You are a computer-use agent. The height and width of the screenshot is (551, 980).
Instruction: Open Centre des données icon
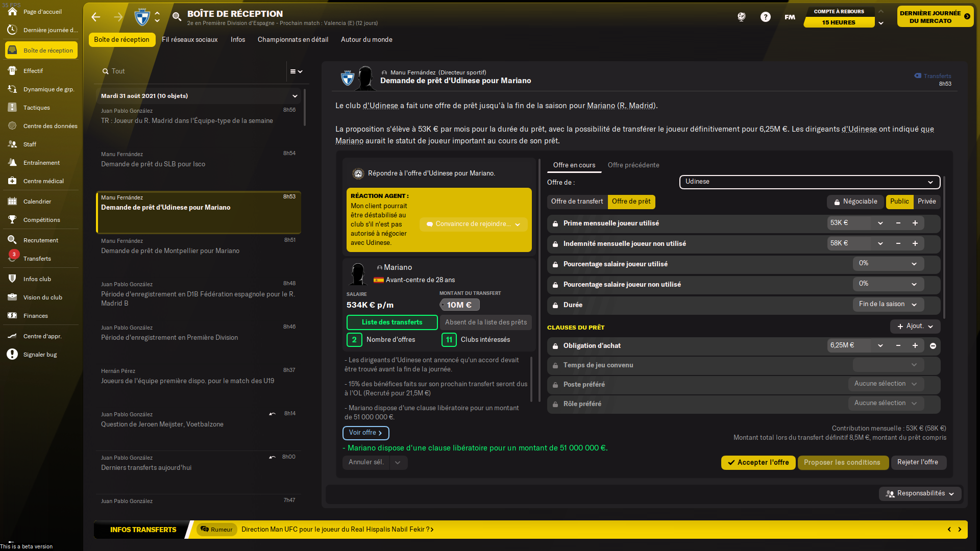[12, 126]
